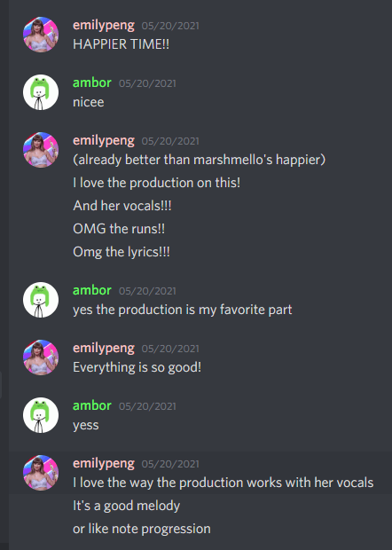
Task: Click emilypeng's avatar beside "Everything is so good!"
Action: point(41,357)
